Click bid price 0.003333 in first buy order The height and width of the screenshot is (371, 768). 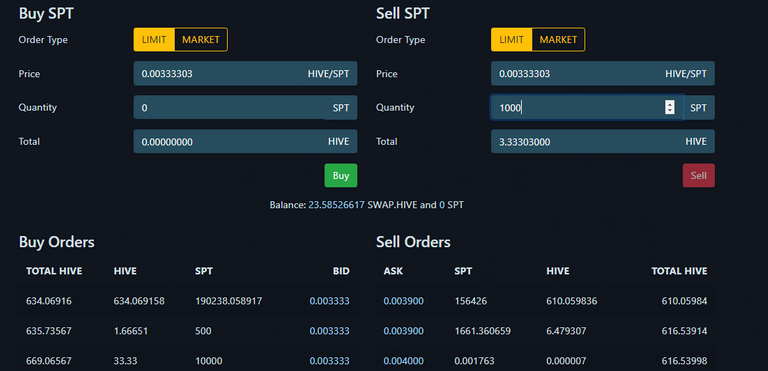(x=330, y=301)
